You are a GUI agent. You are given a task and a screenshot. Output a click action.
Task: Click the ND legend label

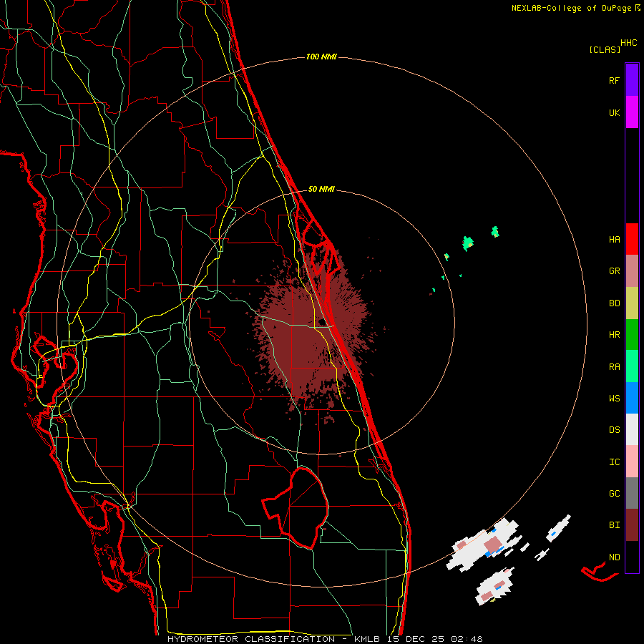(614, 557)
